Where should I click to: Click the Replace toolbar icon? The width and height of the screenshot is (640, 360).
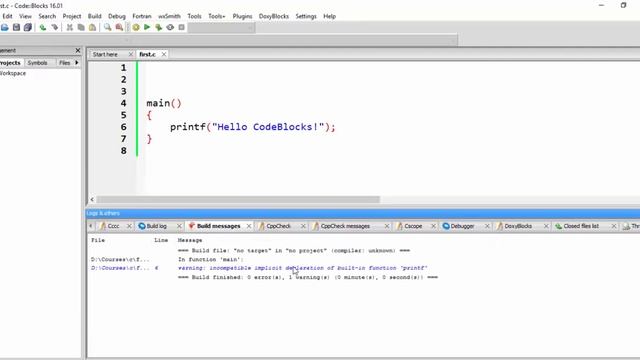click(119, 27)
